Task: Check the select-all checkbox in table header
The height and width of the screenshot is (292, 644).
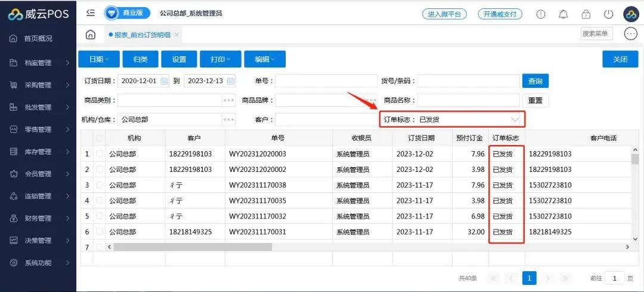Action: point(100,138)
